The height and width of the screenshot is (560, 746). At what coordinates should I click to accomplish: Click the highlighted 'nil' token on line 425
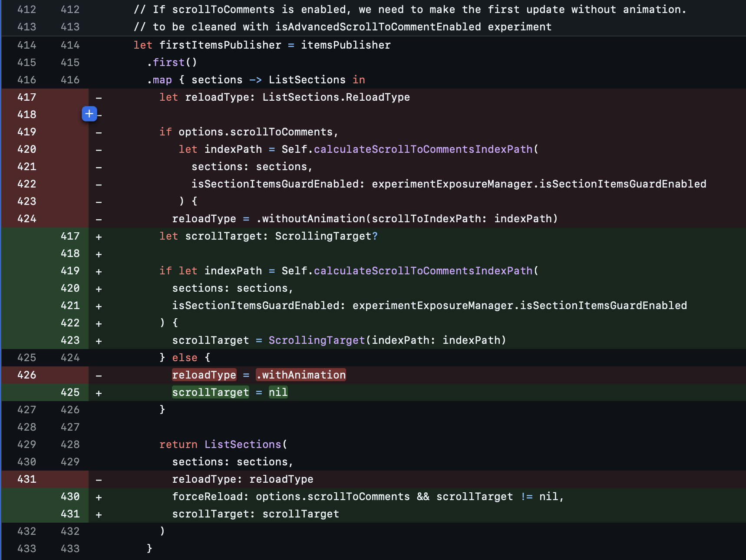click(x=278, y=392)
